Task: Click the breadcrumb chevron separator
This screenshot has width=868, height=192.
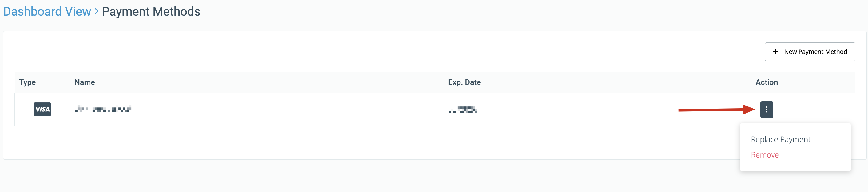Action: click(96, 11)
